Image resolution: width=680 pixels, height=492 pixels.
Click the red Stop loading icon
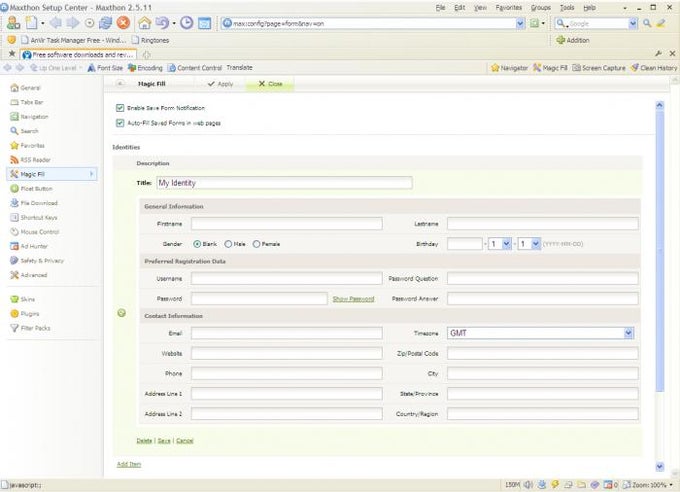pos(123,23)
